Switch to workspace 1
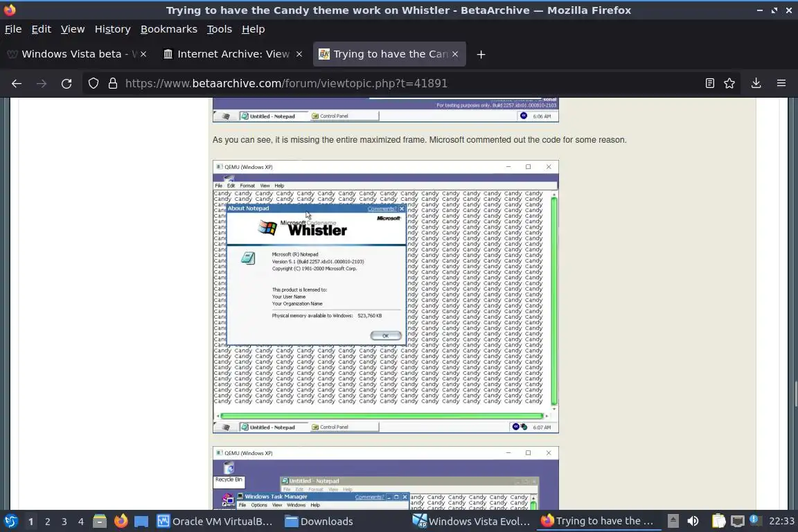 pos(31,522)
